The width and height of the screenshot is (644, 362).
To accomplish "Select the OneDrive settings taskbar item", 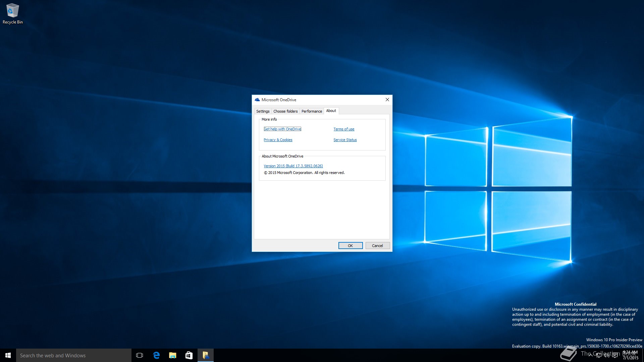I will pyautogui.click(x=206, y=355).
